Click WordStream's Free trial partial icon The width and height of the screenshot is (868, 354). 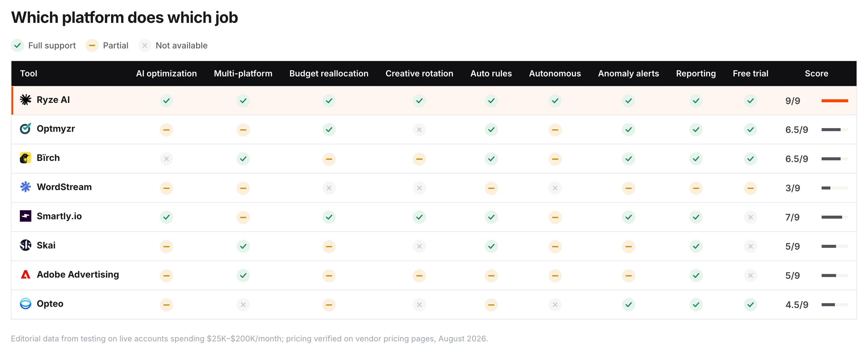(750, 188)
